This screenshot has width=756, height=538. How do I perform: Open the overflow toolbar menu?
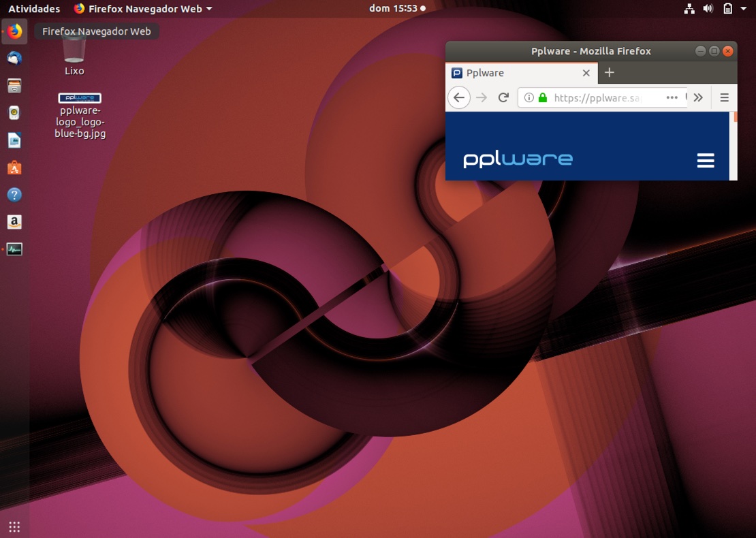[x=697, y=97]
